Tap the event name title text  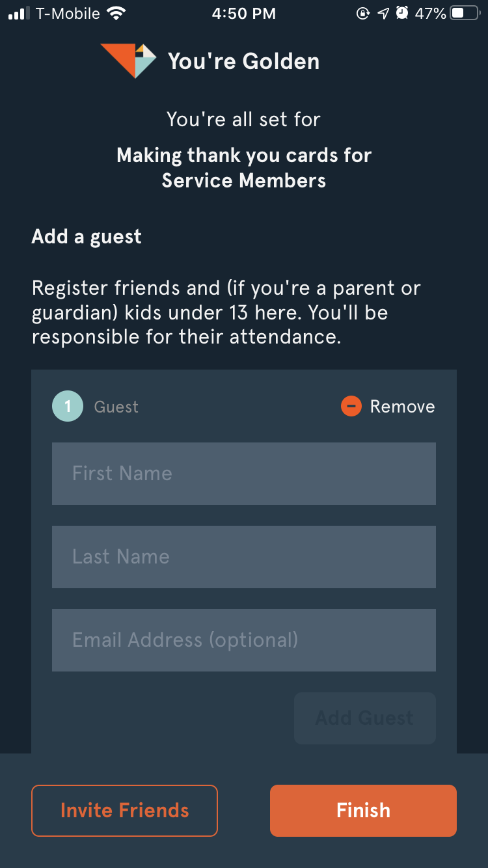pos(244,168)
